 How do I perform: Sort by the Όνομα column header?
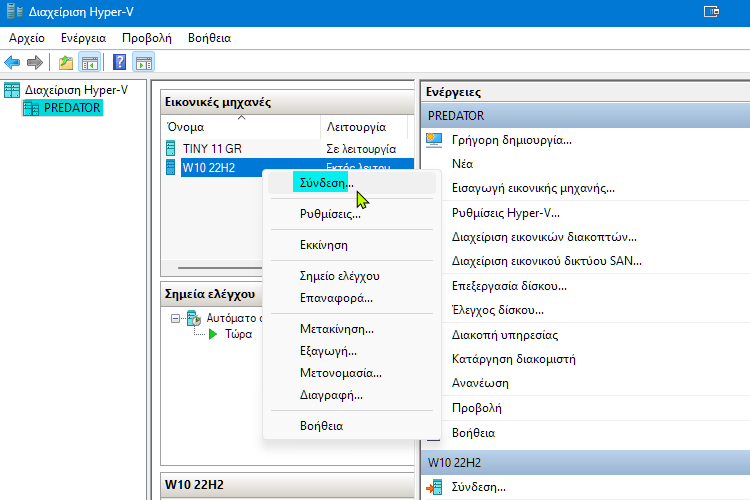click(241, 127)
